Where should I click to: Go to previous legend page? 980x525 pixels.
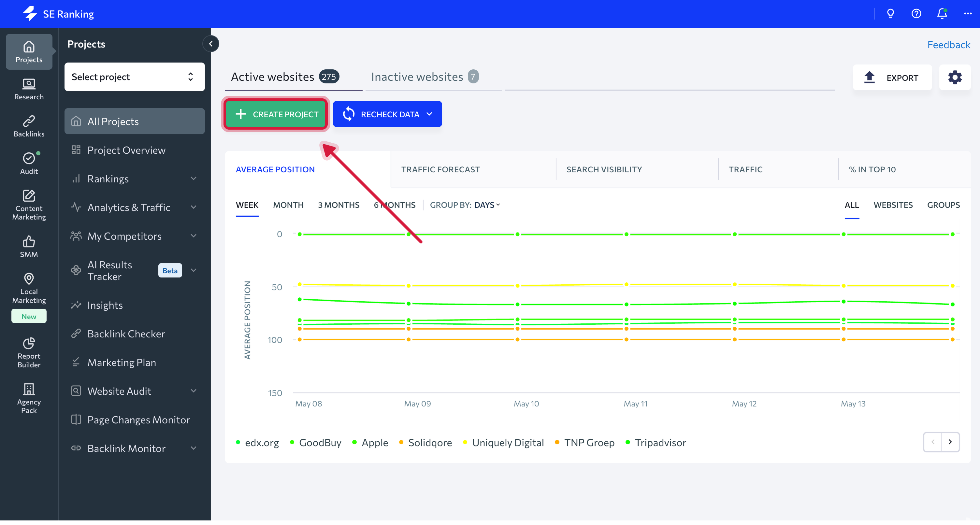point(932,442)
